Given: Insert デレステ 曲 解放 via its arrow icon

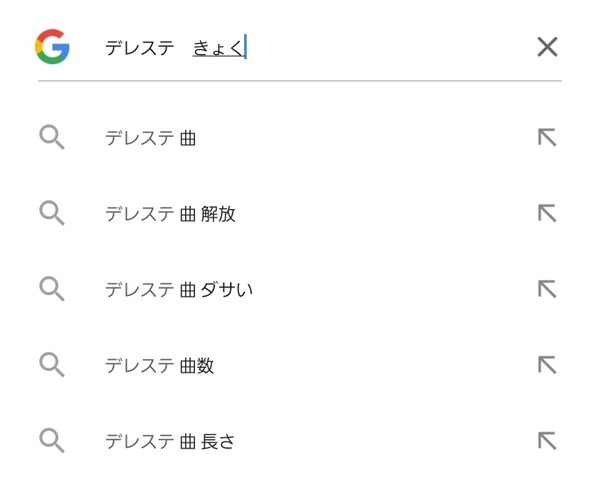Looking at the screenshot, I should [x=547, y=213].
